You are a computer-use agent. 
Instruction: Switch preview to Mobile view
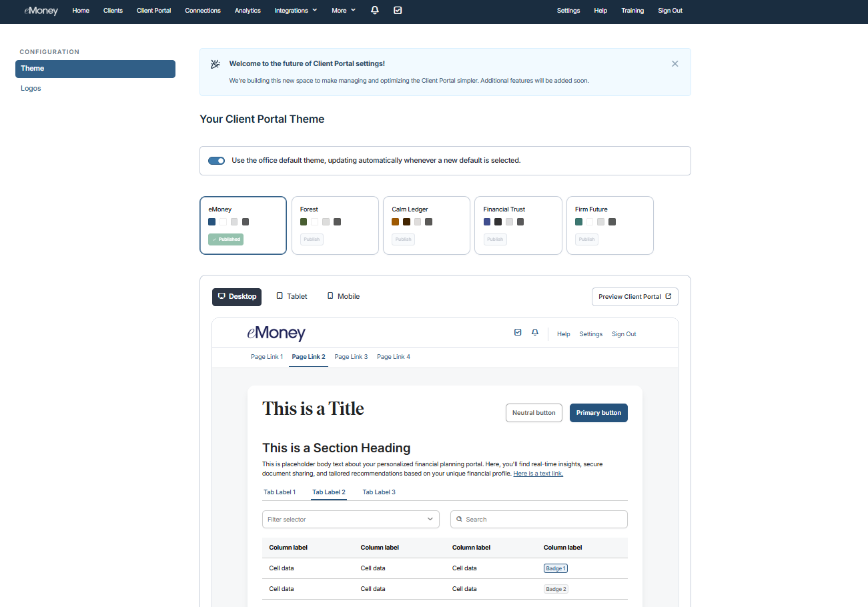point(343,297)
